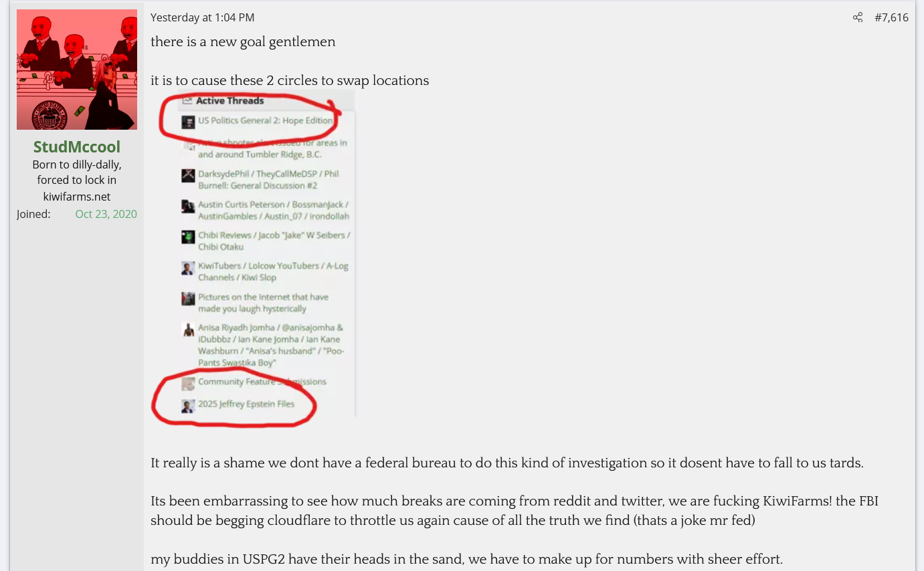Image resolution: width=924 pixels, height=571 pixels.
Task: Click the Community Feature Submissions thread title
Action: pyautogui.click(x=262, y=382)
